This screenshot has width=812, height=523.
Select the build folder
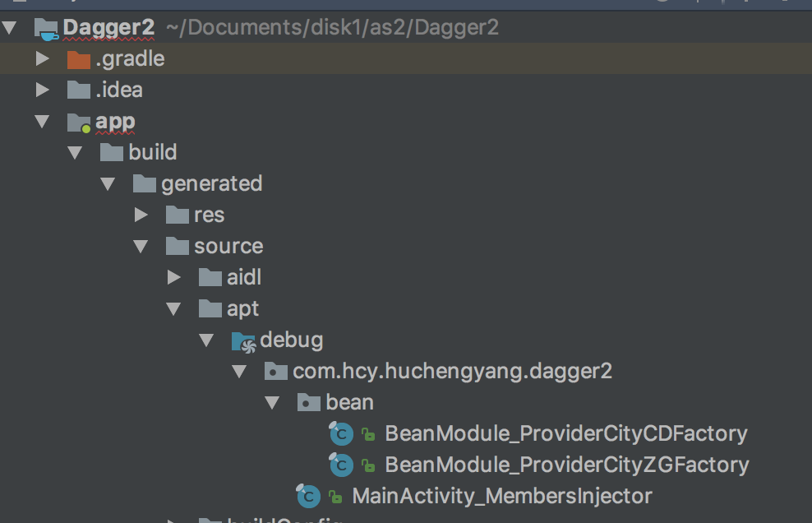pos(152,153)
